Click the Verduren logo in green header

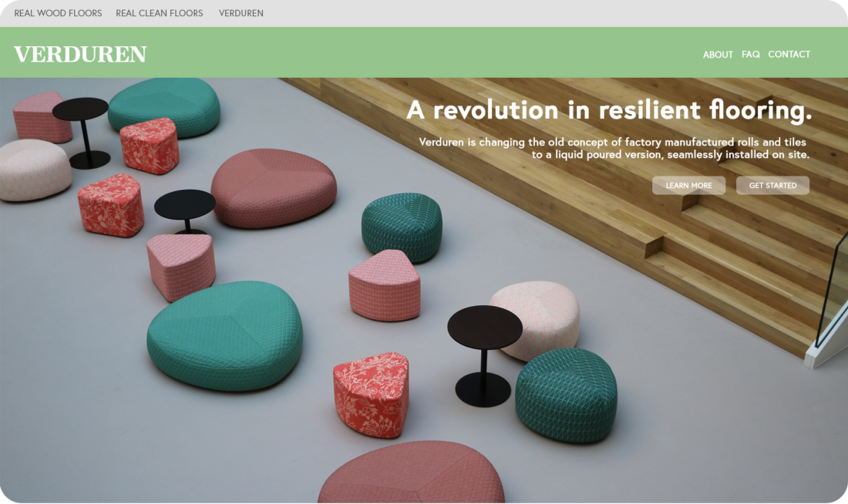pyautogui.click(x=80, y=54)
